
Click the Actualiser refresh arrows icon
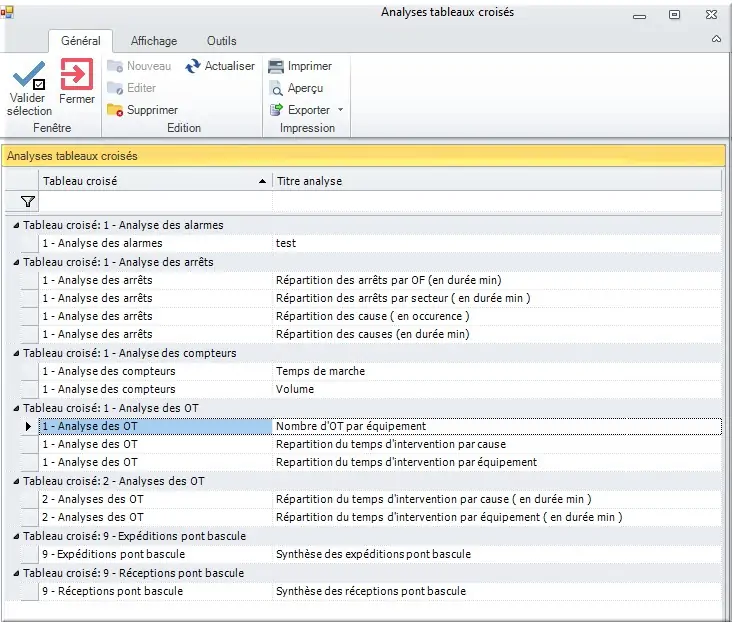pyautogui.click(x=193, y=66)
